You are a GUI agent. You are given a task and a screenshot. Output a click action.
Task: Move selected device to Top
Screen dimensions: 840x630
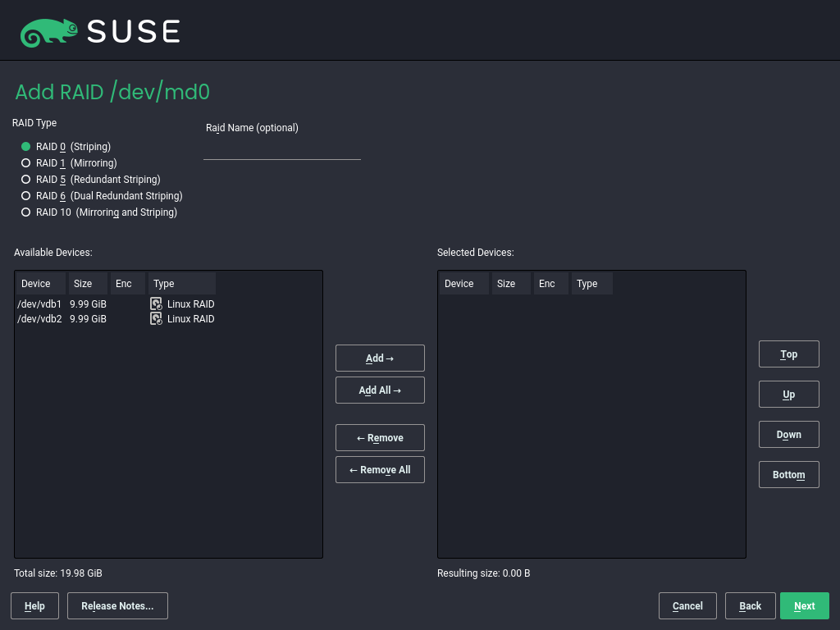tap(788, 354)
